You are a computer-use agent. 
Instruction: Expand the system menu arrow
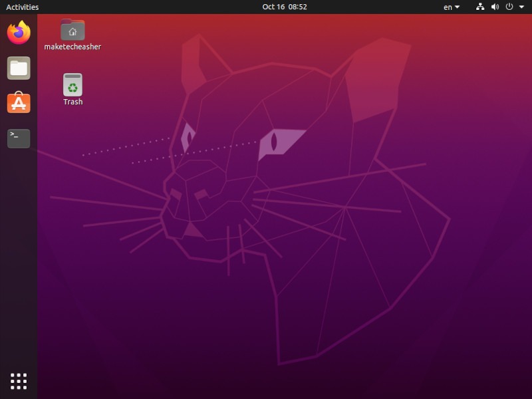(x=521, y=7)
